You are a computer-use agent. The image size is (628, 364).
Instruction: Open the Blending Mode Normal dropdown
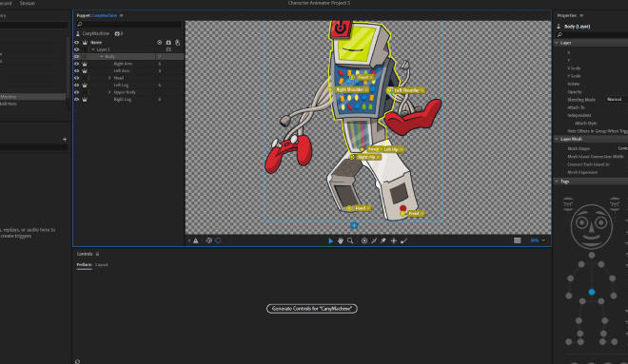coord(616,100)
